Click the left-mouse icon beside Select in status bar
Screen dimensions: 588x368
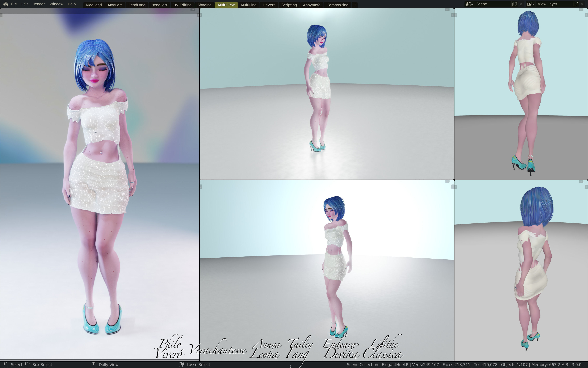(x=6, y=365)
